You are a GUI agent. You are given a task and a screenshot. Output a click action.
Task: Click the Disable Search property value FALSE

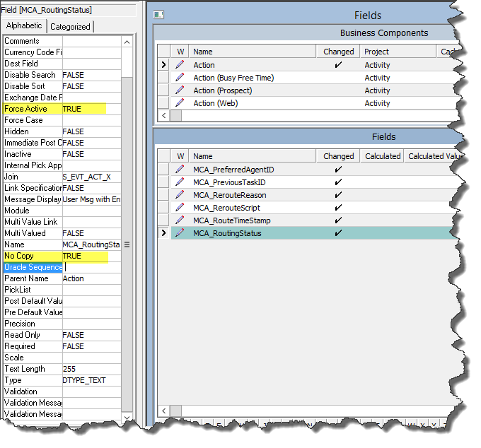pyautogui.click(x=92, y=75)
